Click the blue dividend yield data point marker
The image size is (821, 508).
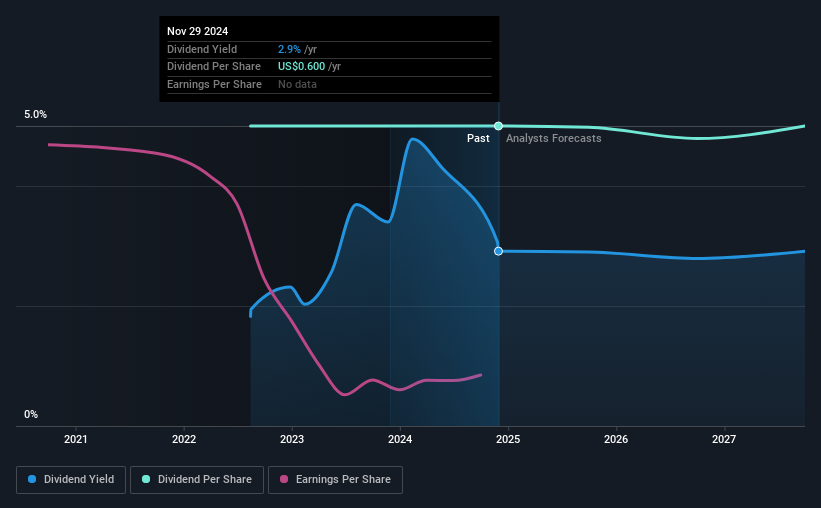pyautogui.click(x=498, y=251)
